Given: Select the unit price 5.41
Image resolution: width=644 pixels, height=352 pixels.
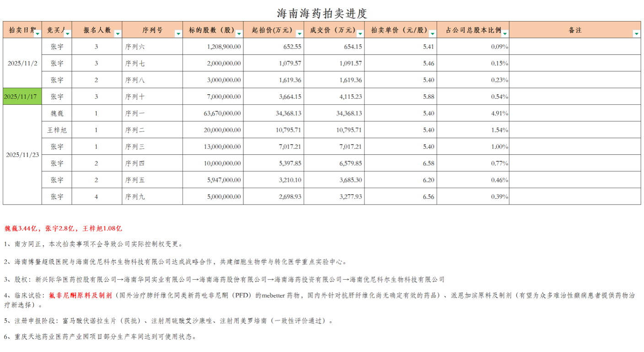Looking at the screenshot, I should click(x=401, y=47).
